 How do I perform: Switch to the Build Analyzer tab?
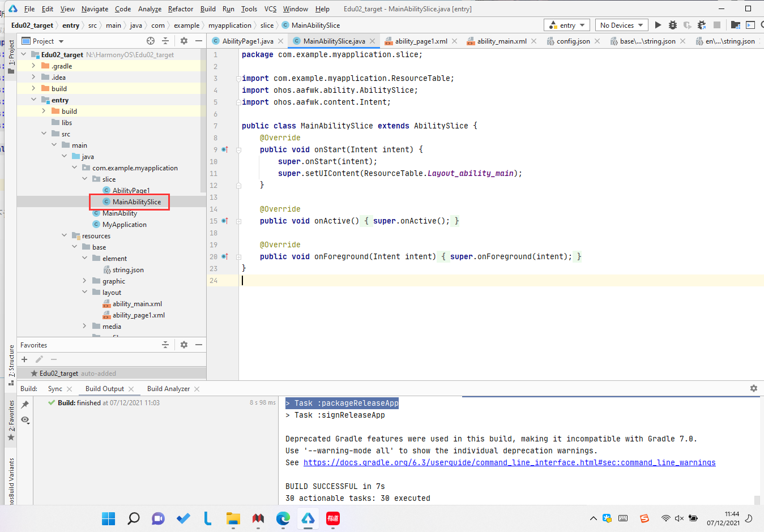coord(168,388)
